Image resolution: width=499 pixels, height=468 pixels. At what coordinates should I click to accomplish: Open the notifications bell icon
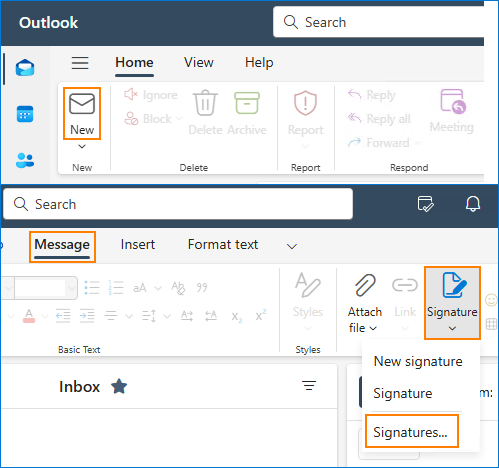tap(473, 204)
